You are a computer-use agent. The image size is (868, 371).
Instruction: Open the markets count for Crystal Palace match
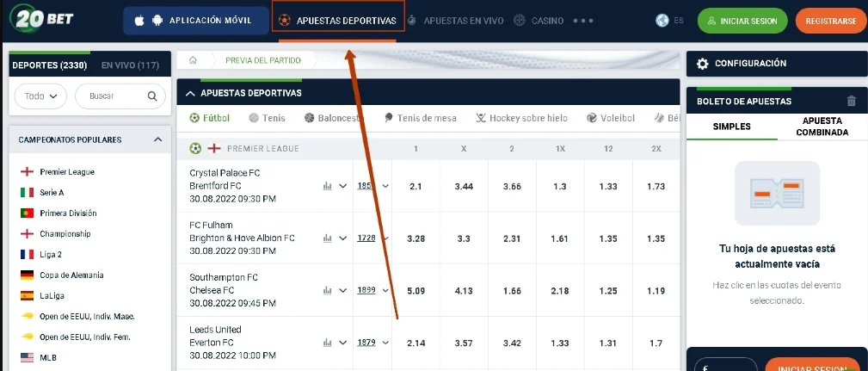365,186
